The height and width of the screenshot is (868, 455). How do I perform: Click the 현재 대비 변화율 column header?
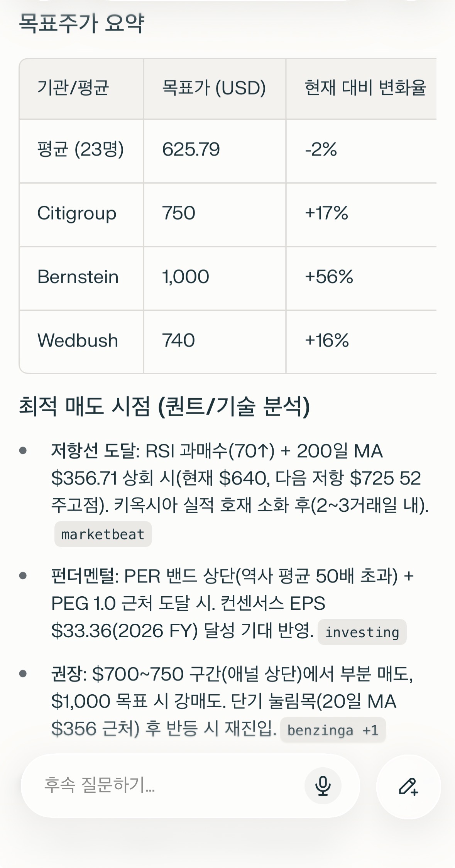(x=365, y=88)
